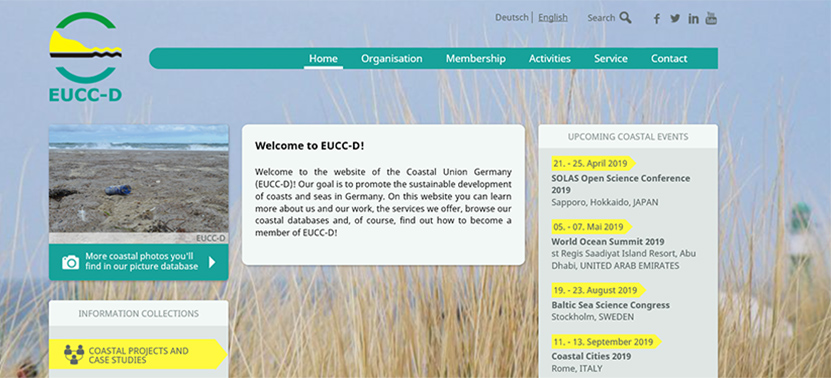The image size is (831, 378).
Task: Click the Stockholm, SWEDEN location text
Action: [593, 317]
